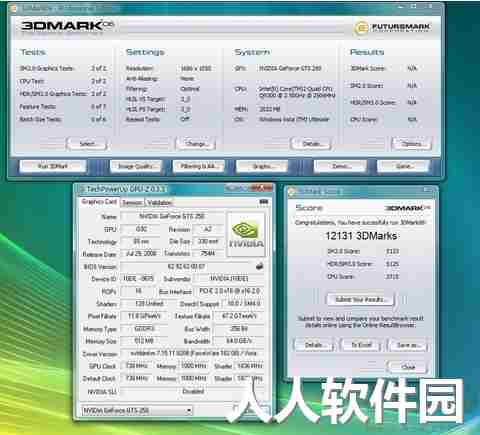Click the DirectX Support value field
The image size is (480, 435).
click(244, 303)
